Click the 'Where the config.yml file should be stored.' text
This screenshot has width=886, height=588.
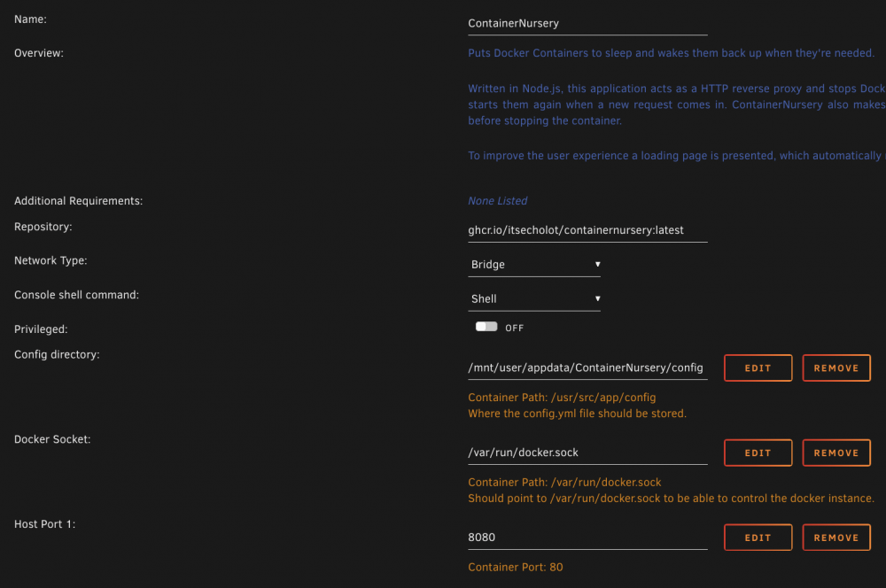click(577, 414)
